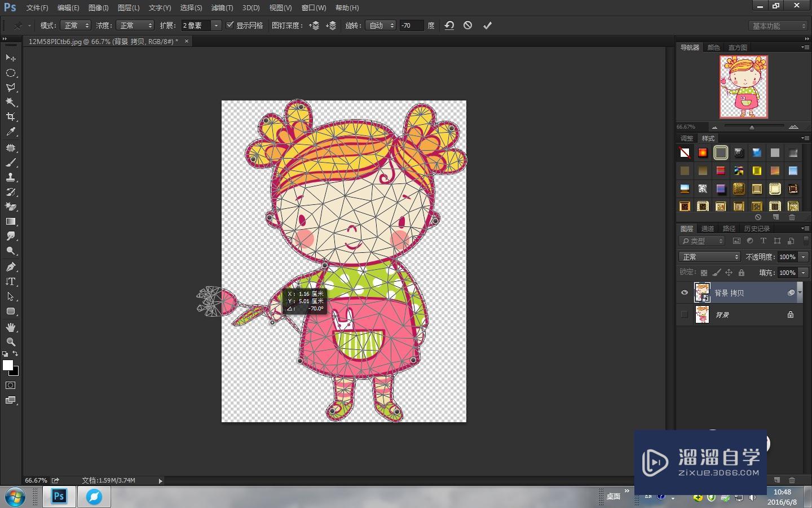Select the Crop tool
The image size is (812, 508).
[11, 117]
